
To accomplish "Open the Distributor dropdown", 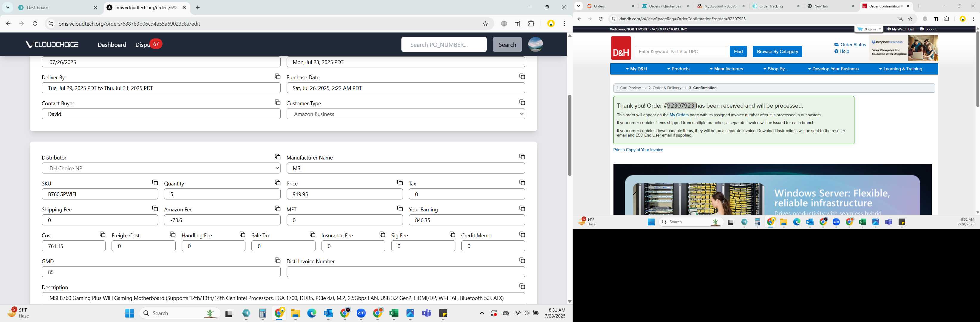I will (x=161, y=168).
